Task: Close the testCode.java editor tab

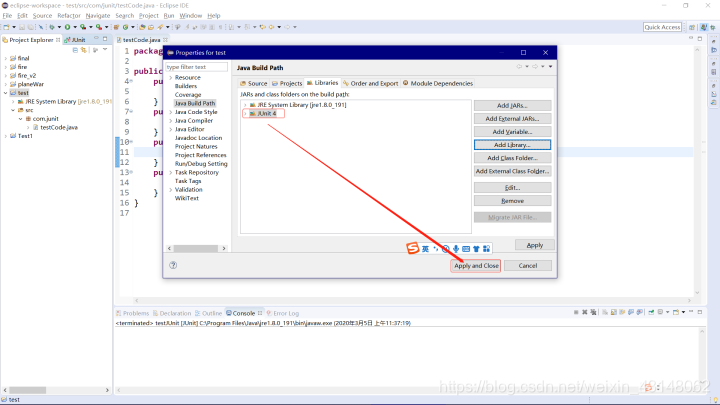Action: point(165,40)
